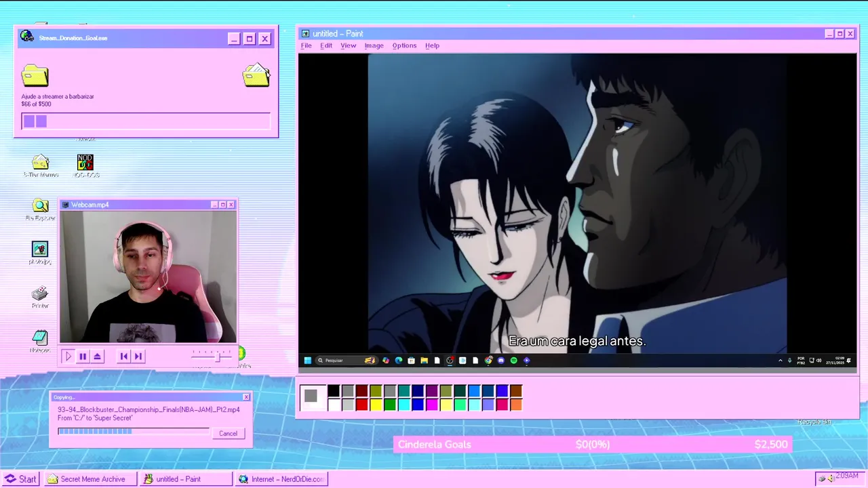Click the donation goal progress bar
The image size is (868, 488).
[x=146, y=121]
